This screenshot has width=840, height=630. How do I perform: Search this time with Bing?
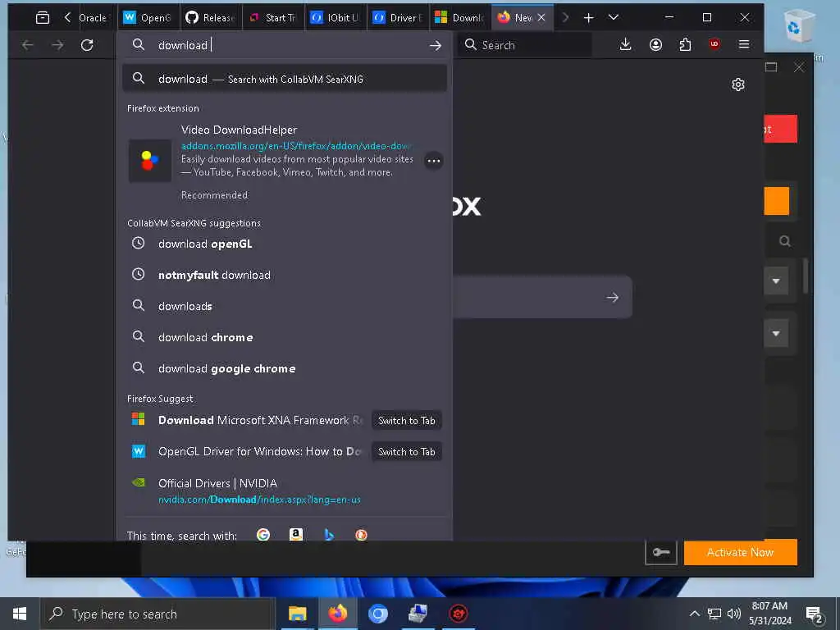(x=329, y=535)
